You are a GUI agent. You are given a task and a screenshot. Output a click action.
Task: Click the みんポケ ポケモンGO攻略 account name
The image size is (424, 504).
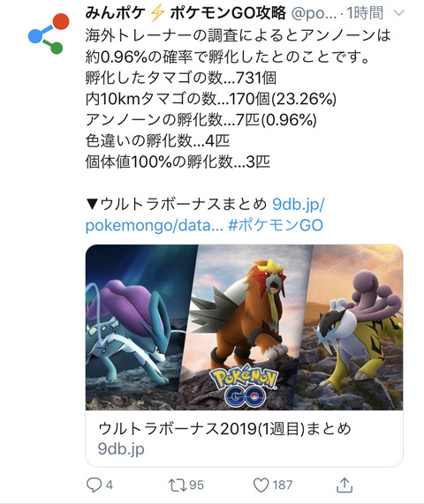tap(185, 13)
